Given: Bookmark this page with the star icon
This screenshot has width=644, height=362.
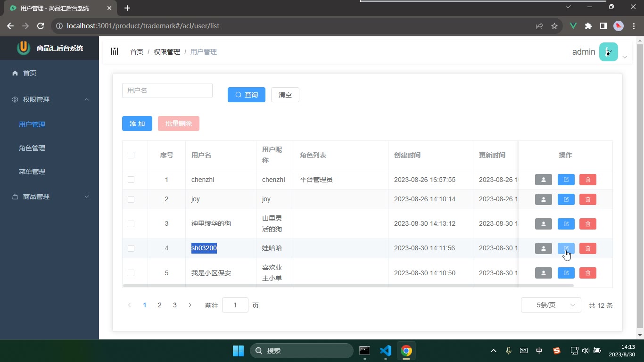Looking at the screenshot, I should (x=554, y=26).
